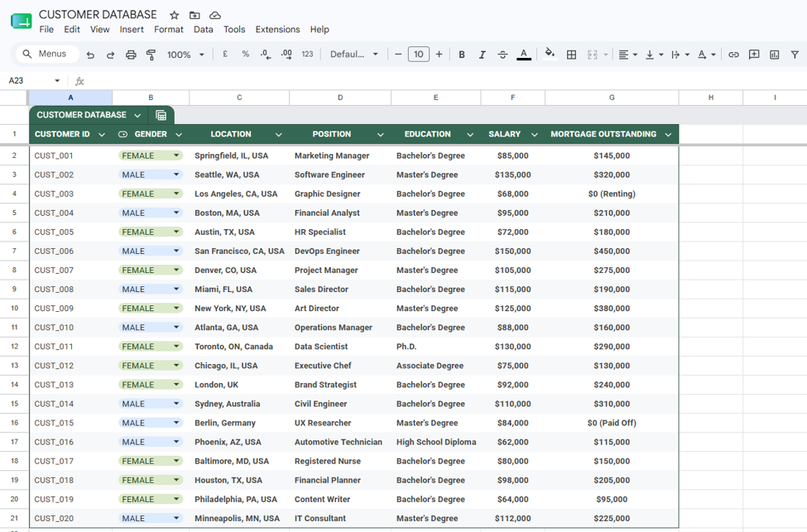
Task: Open gender chip for CUST_020
Action: coord(151,518)
